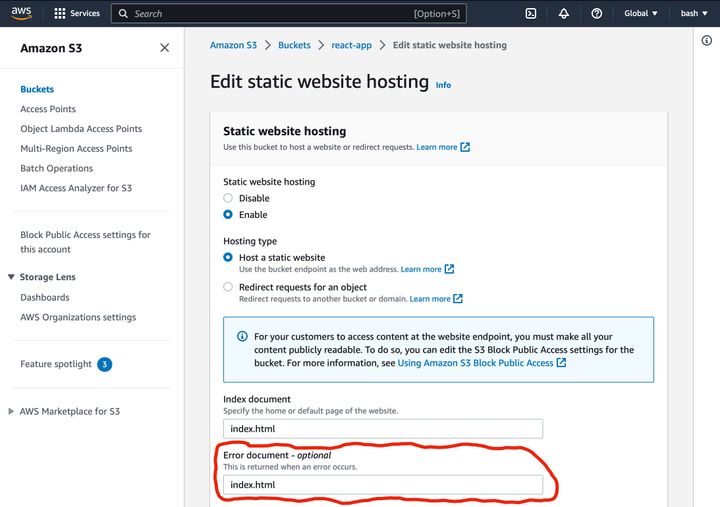This screenshot has width=720, height=507.
Task: Select Host a static website option
Action: (x=228, y=258)
